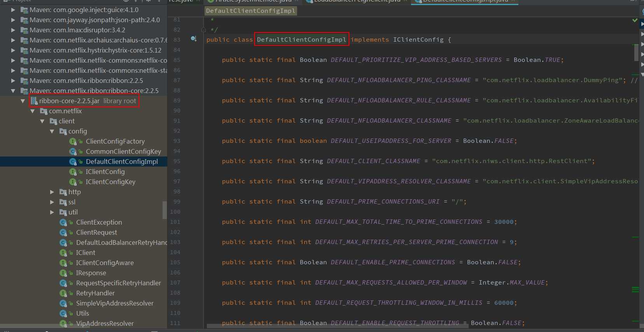
Task: Click the editor horizontal scrollbar
Action: (338, 326)
